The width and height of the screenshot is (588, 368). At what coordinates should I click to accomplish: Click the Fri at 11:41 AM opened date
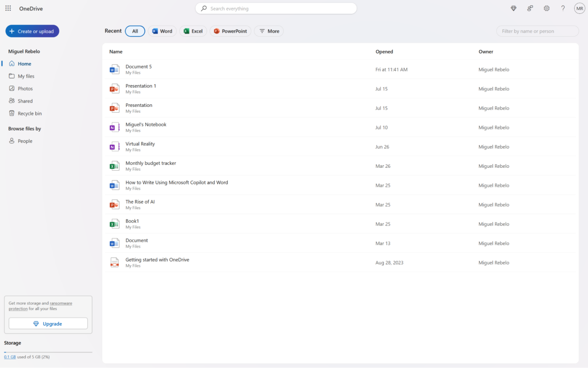[391, 70]
